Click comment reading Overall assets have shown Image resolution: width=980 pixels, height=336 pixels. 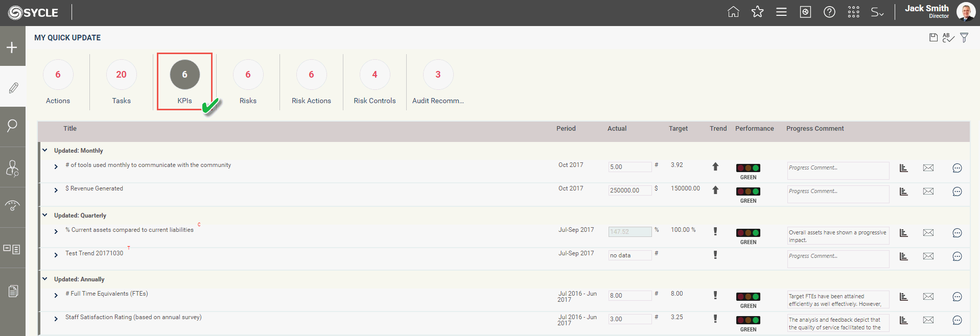pos(838,235)
